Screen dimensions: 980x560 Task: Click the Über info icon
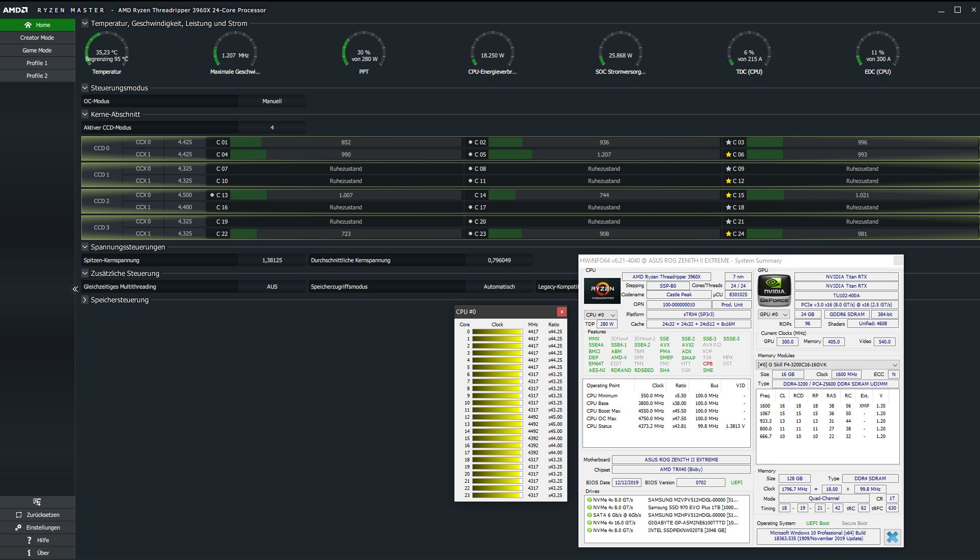coord(29,553)
